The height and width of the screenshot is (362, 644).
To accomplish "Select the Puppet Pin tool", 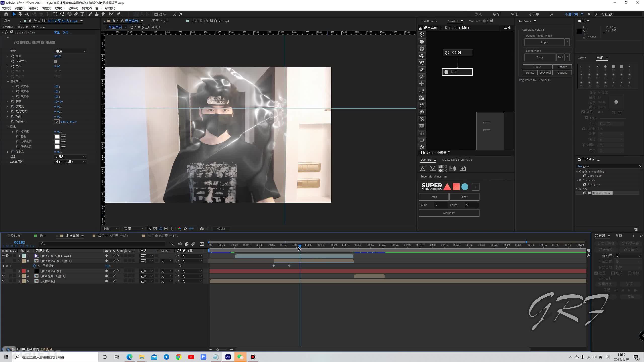I will click(119, 14).
